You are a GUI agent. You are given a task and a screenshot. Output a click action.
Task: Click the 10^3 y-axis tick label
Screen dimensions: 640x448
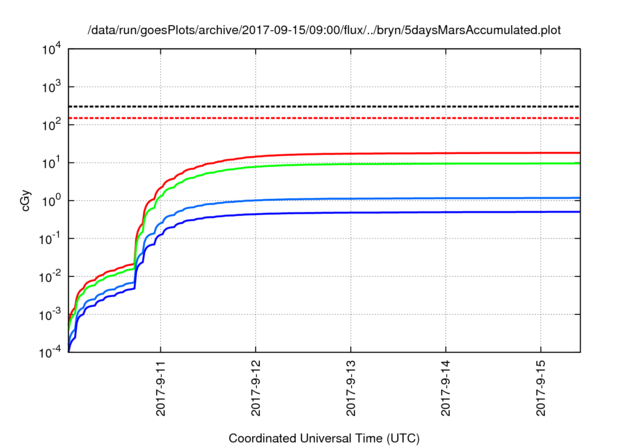pyautogui.click(x=51, y=86)
